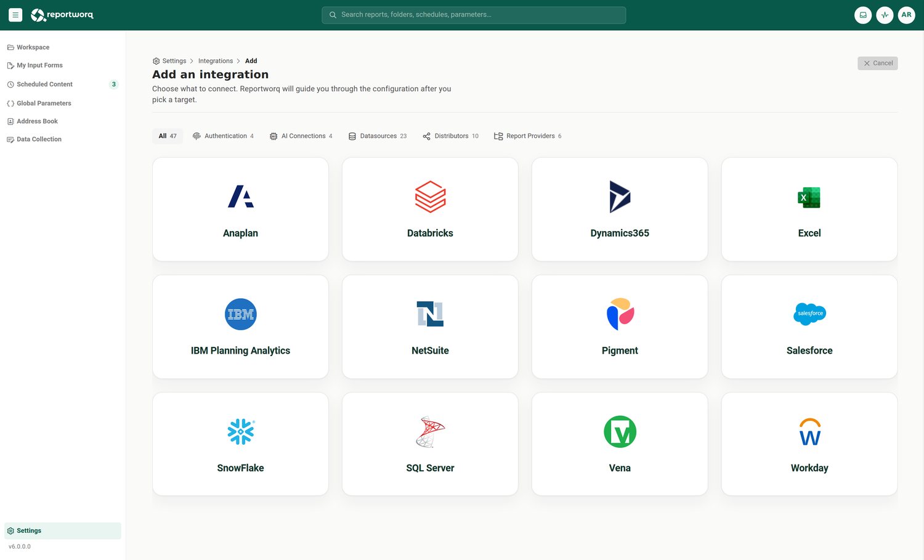
Task: Click the Reportworq logo
Action: click(62, 15)
